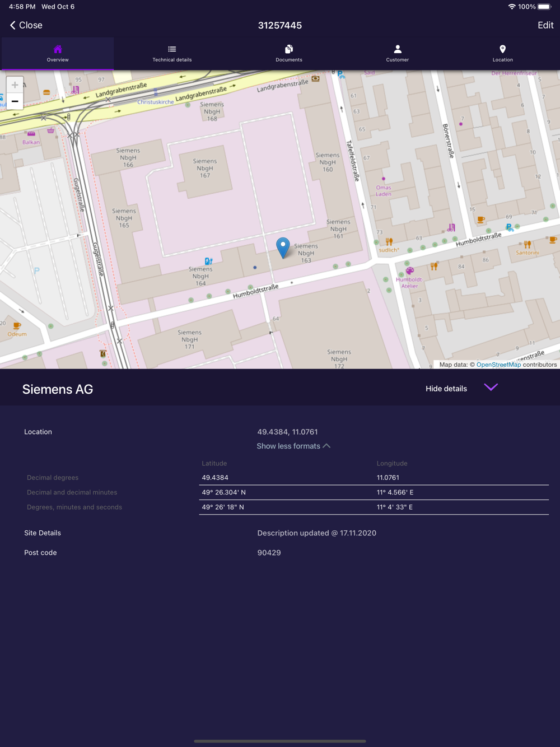Select decimal degrees latitude 49.4384
Viewport: 560px width, 747px height.
(x=215, y=478)
